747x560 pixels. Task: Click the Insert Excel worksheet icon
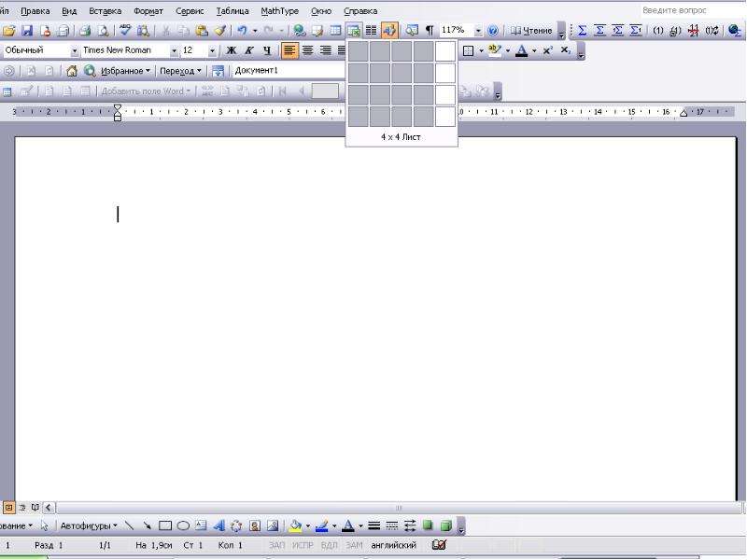click(x=354, y=31)
